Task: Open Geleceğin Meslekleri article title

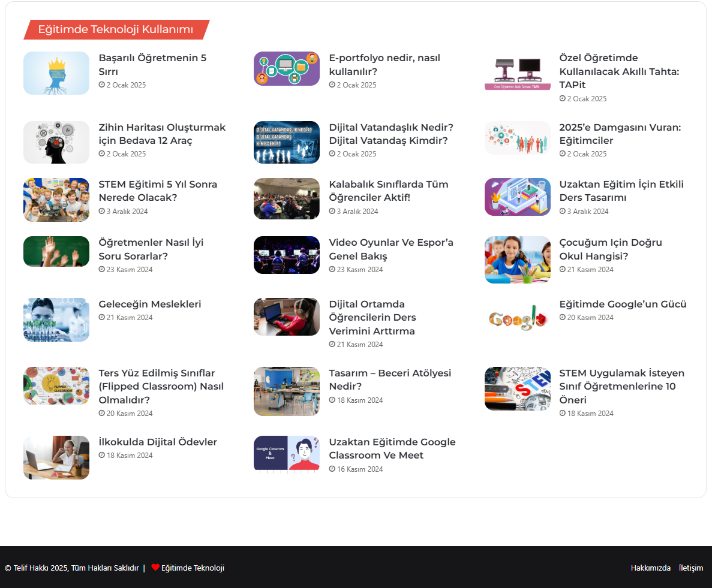Action: (x=150, y=304)
